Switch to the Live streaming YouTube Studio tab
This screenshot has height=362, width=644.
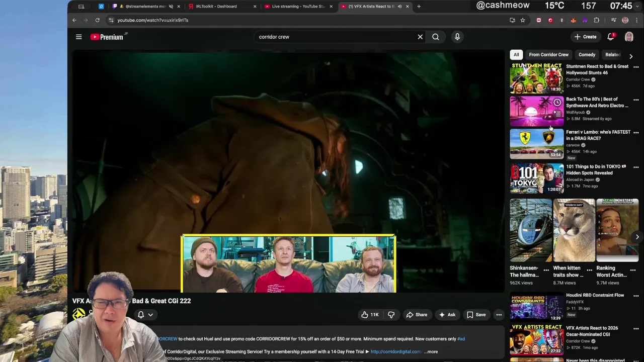[298, 7]
